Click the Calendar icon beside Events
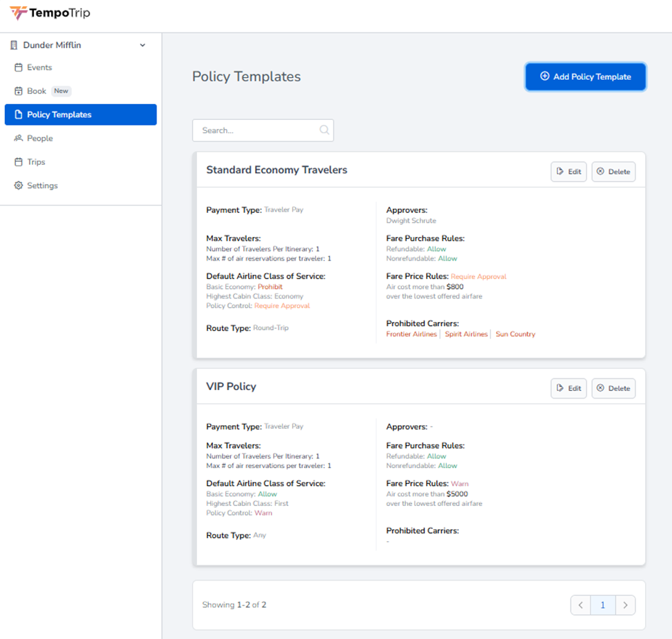The image size is (672, 639). (x=19, y=68)
